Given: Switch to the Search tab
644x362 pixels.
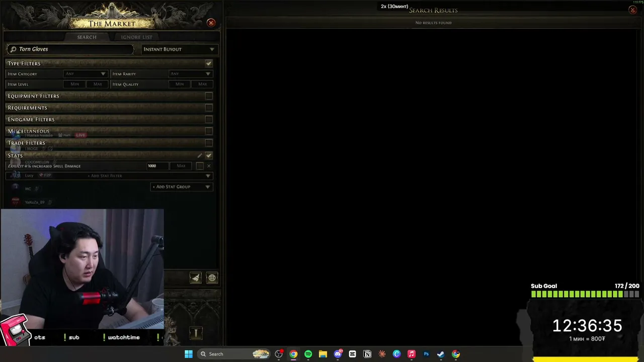Looking at the screenshot, I should [x=87, y=37].
